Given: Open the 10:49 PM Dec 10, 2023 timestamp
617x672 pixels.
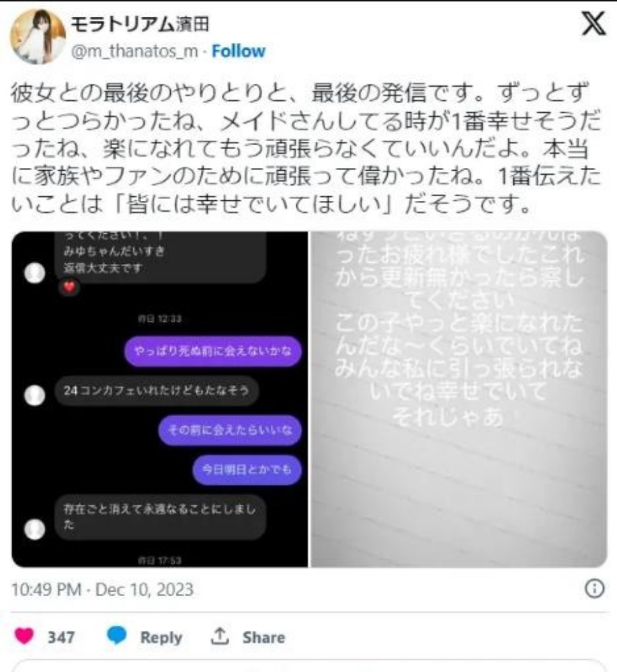Looking at the screenshot, I should (x=102, y=590).
